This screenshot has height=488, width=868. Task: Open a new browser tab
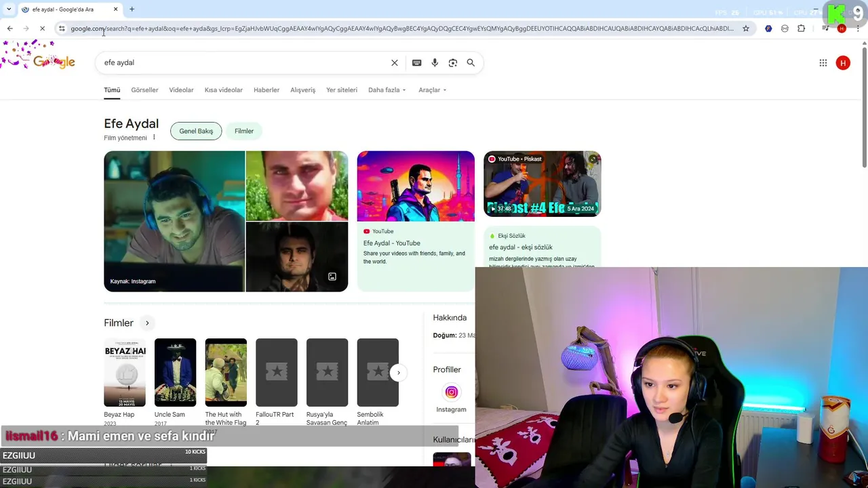(132, 9)
